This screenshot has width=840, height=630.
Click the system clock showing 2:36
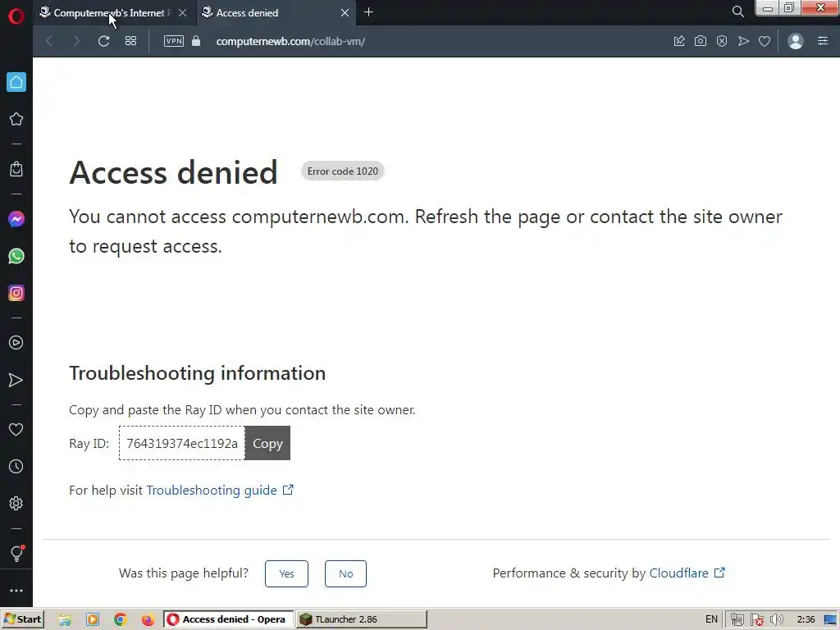pos(806,619)
